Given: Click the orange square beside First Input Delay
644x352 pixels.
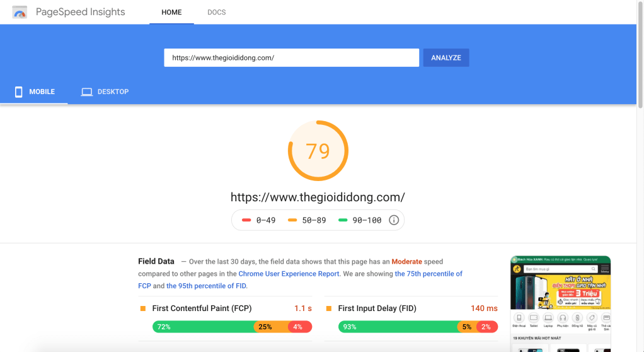Looking at the screenshot, I should [329, 308].
